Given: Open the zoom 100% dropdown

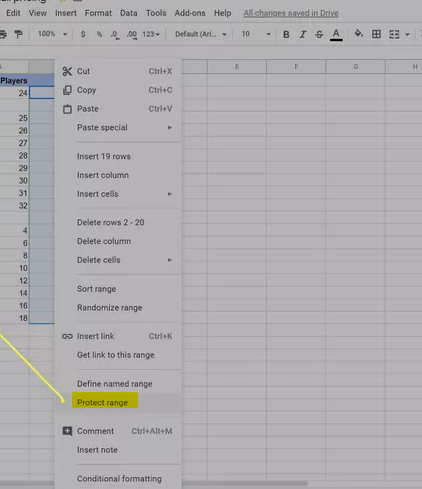Looking at the screenshot, I should pyautogui.click(x=52, y=34).
